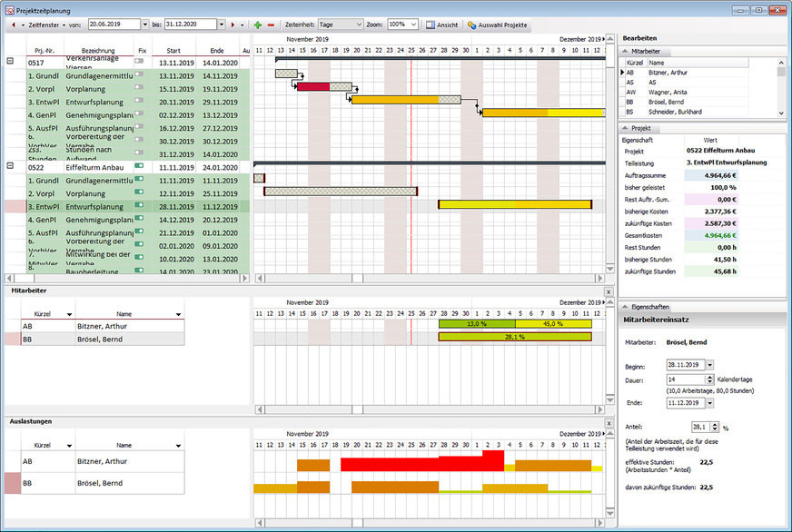Click the Dauer input field showing 14
The width and height of the screenshot is (792, 532).
click(686, 379)
